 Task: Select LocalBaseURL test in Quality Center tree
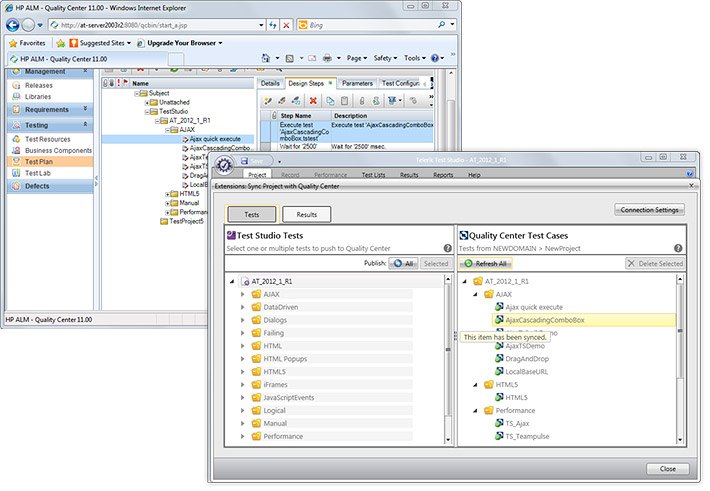pos(526,371)
